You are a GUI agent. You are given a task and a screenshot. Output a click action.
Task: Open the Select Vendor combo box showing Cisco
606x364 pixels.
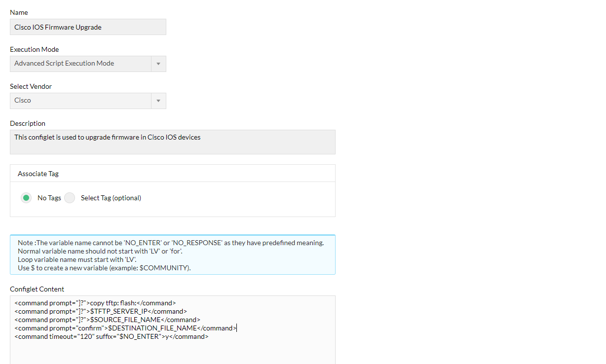click(88, 101)
